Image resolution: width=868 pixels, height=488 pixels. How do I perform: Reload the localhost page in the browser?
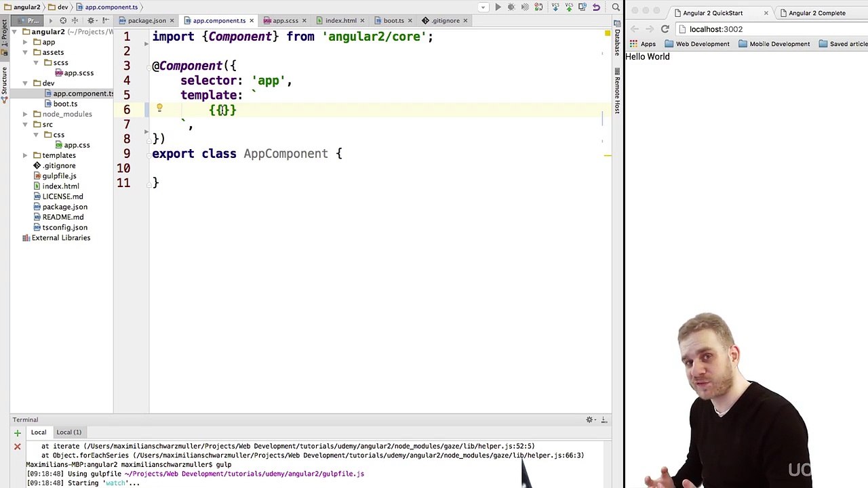coord(665,29)
